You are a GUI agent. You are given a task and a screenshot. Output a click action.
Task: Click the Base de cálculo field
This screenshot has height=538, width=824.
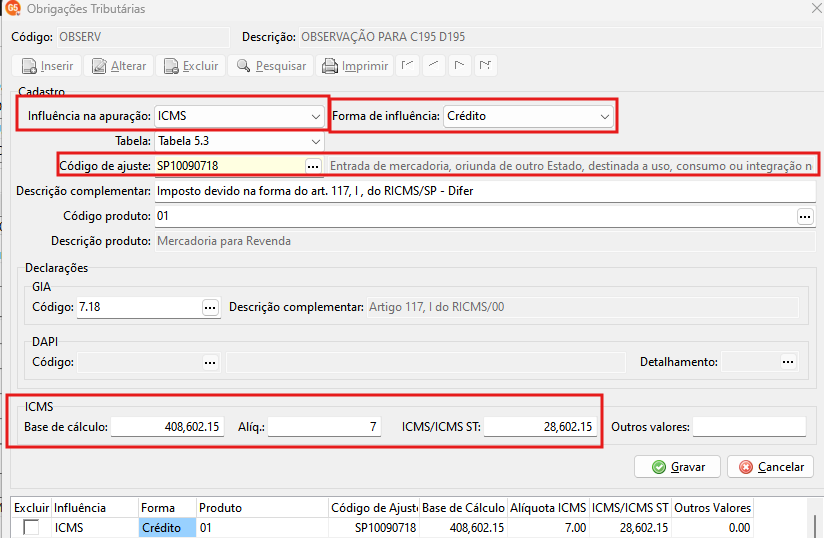pos(168,427)
